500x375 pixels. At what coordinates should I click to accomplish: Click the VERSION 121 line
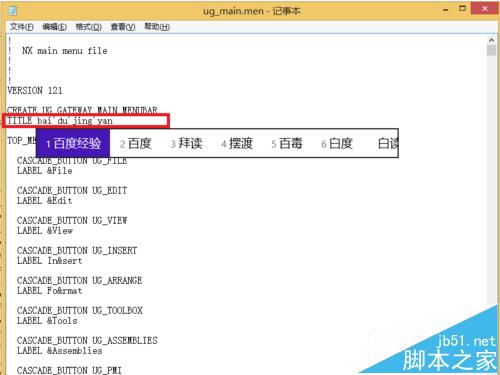click(35, 91)
